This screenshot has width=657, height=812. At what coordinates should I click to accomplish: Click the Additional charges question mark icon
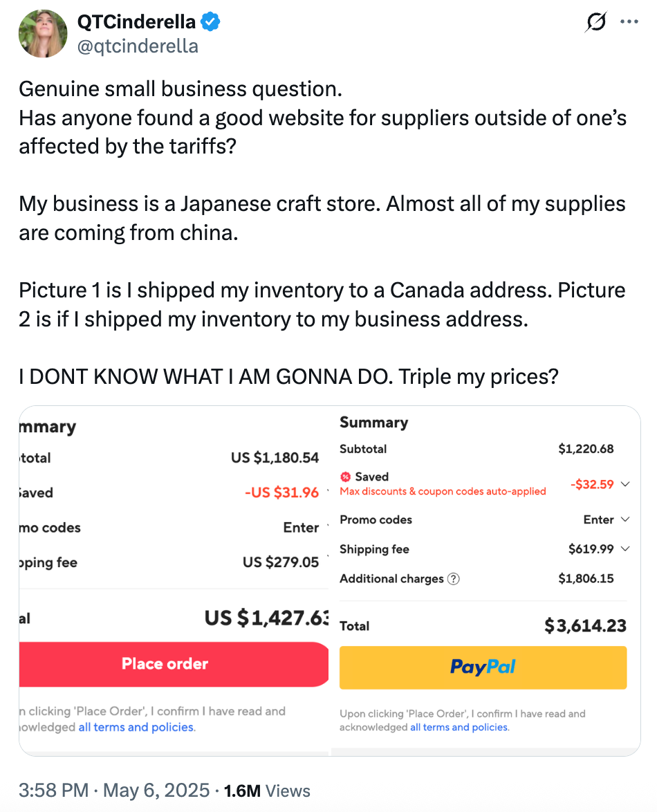point(454,578)
